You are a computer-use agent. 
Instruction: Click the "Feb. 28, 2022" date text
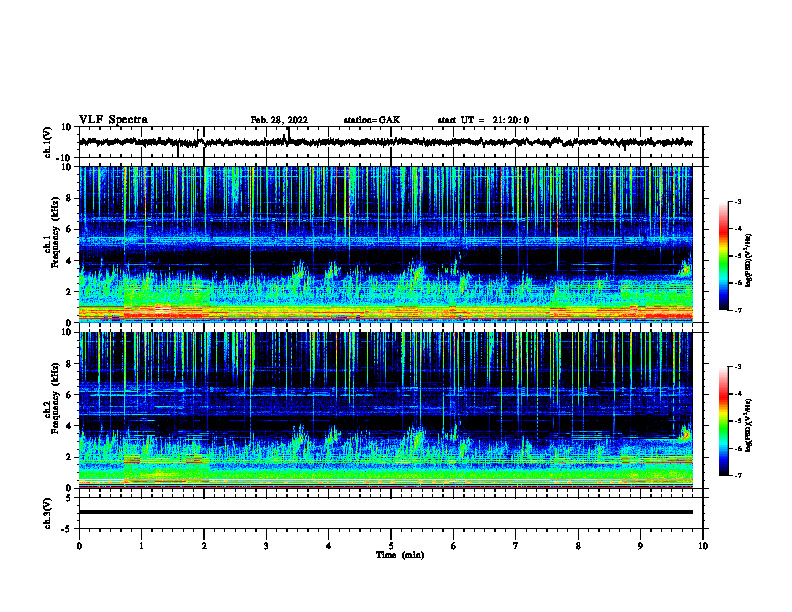pos(279,120)
